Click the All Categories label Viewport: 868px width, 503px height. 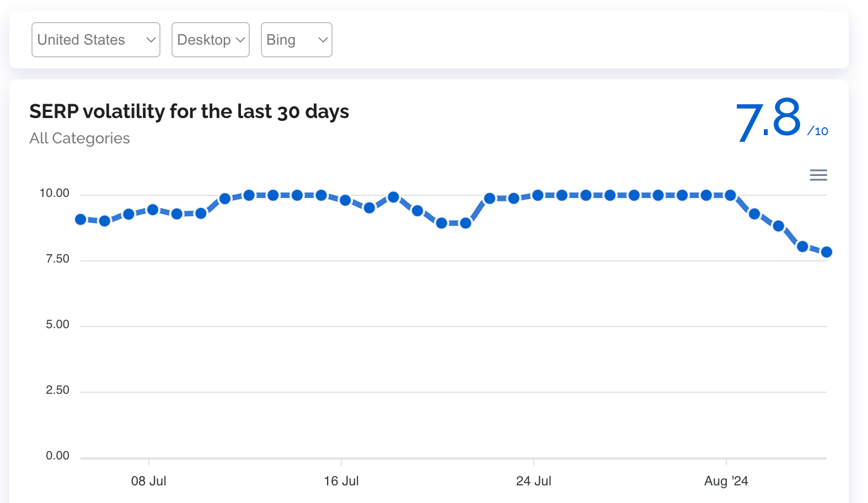point(79,138)
